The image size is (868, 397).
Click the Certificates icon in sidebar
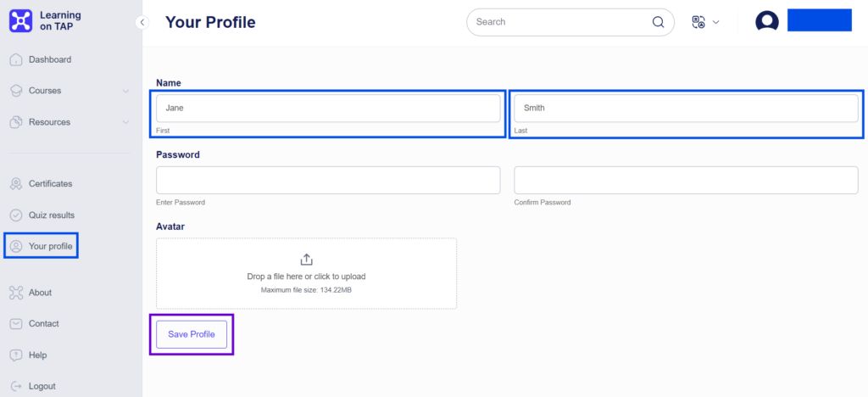(15, 183)
